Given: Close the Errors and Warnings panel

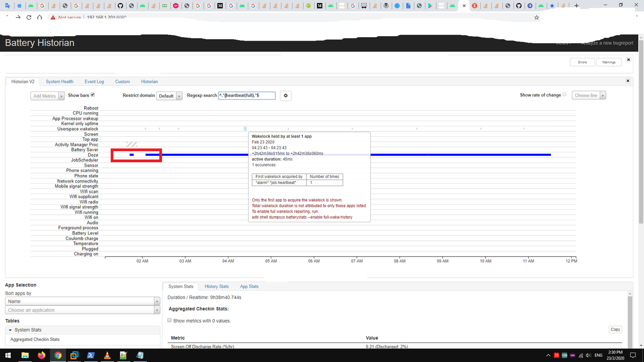Looking at the screenshot, I should tap(628, 59).
